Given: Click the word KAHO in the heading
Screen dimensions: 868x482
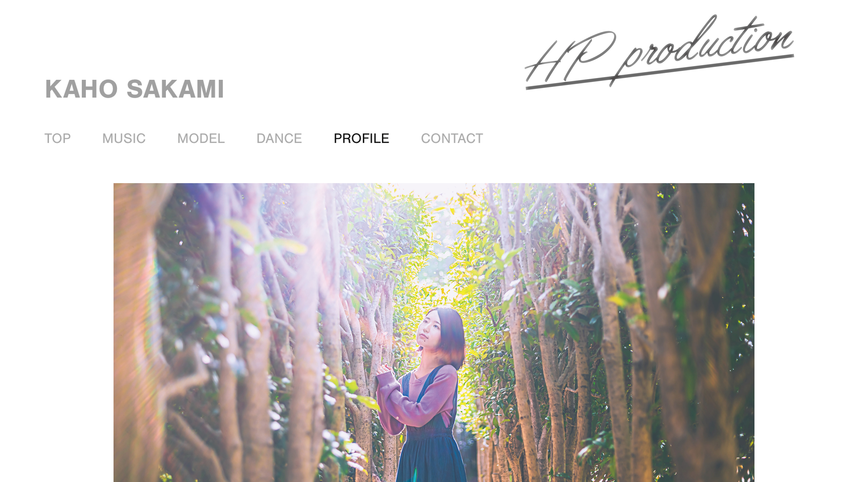Looking at the screenshot, I should tap(81, 89).
